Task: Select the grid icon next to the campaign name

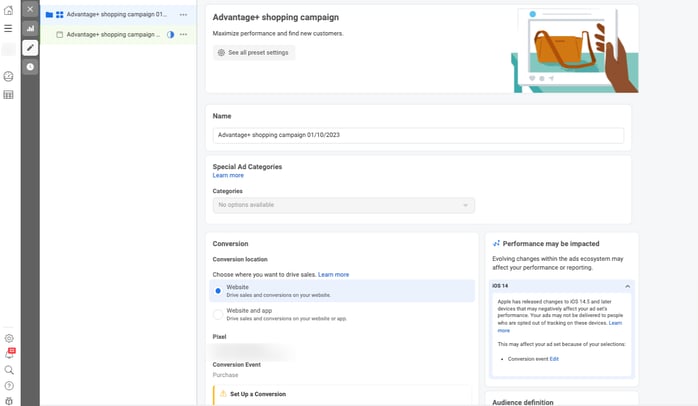Action: pyautogui.click(x=60, y=15)
